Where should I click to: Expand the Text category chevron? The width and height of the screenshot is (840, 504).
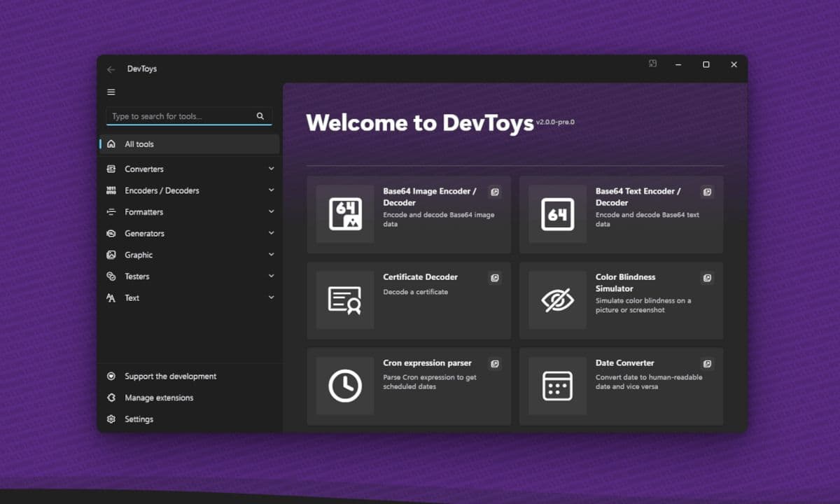272,297
